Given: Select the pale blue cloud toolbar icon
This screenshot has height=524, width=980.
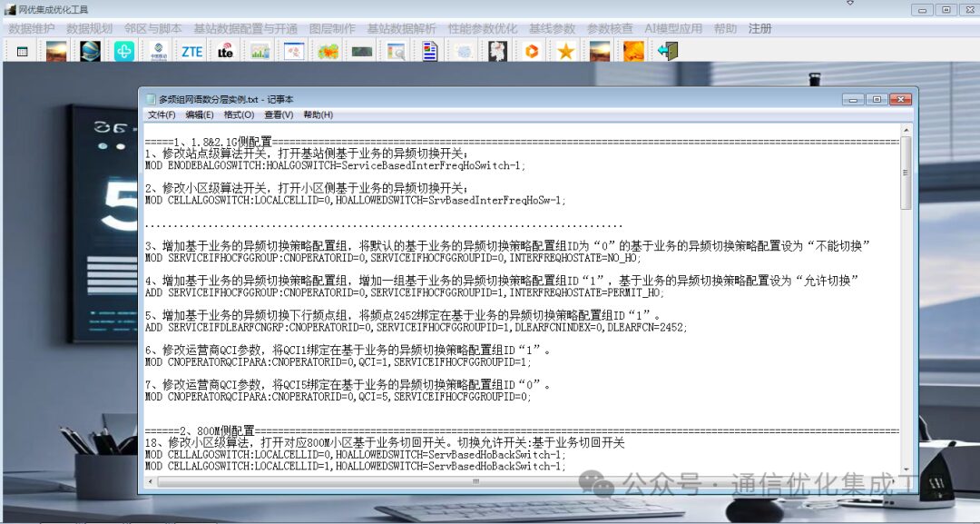Looking at the screenshot, I should click(x=464, y=51).
